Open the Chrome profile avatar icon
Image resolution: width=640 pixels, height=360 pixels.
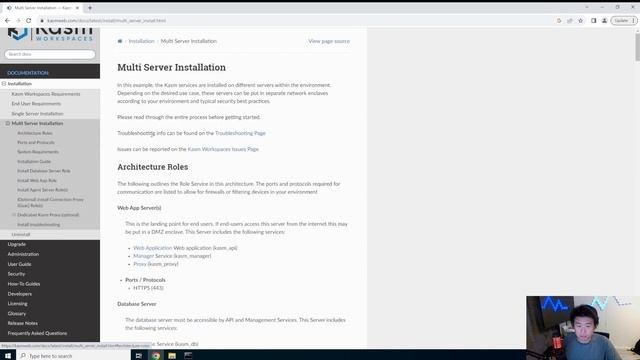[604, 20]
